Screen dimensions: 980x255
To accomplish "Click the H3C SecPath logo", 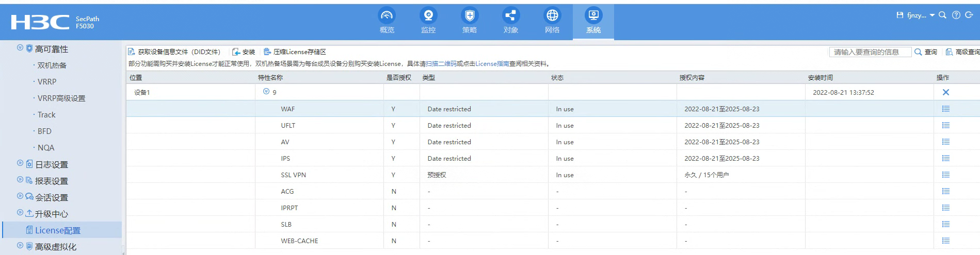I will (x=55, y=22).
